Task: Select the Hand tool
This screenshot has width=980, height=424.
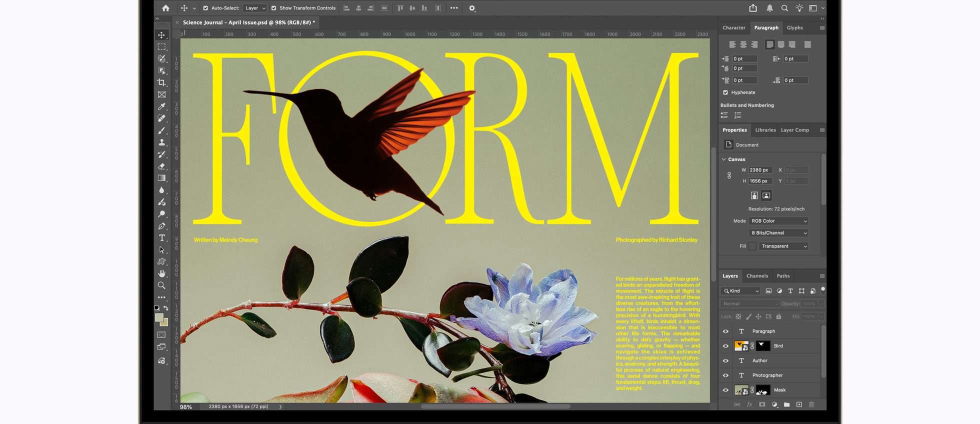Action: tap(161, 273)
